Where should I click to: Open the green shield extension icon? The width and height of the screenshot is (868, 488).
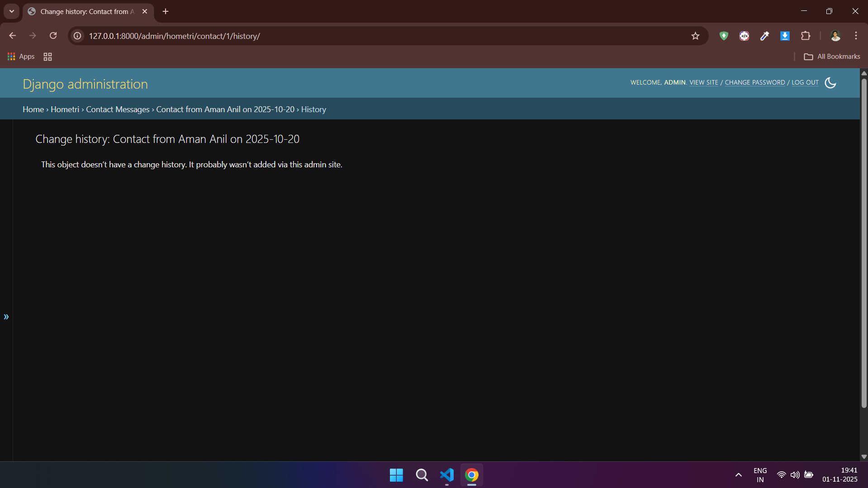pos(724,36)
